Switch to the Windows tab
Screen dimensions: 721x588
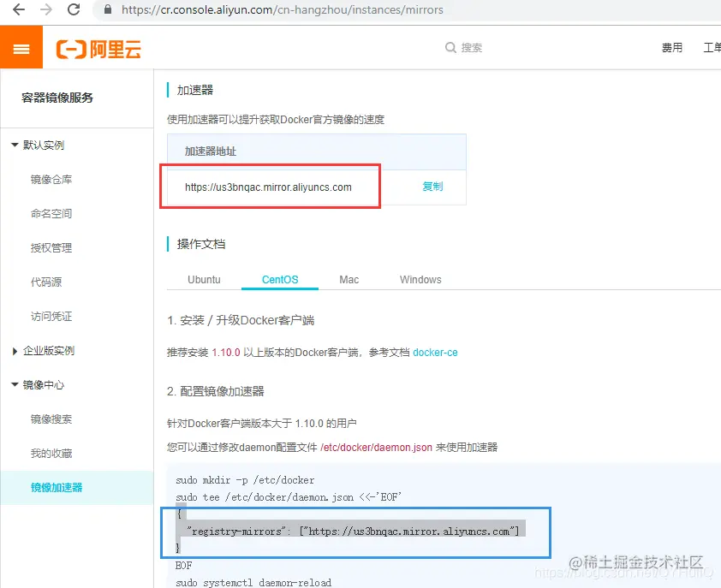[420, 280]
